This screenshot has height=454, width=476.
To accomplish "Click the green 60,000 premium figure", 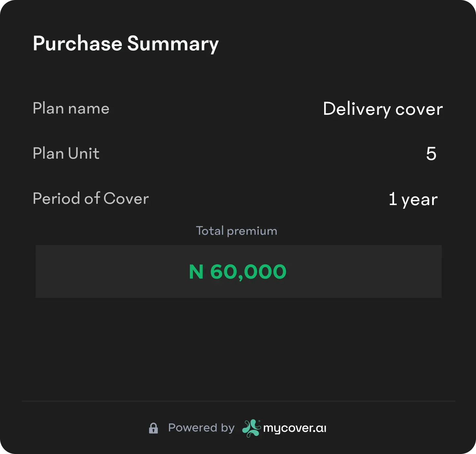I will (248, 272).
